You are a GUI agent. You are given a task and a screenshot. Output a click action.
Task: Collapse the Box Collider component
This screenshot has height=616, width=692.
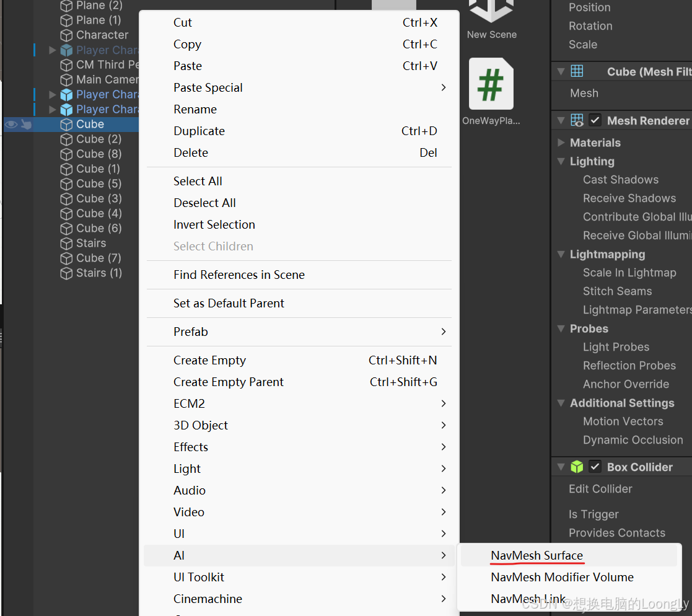(x=561, y=467)
